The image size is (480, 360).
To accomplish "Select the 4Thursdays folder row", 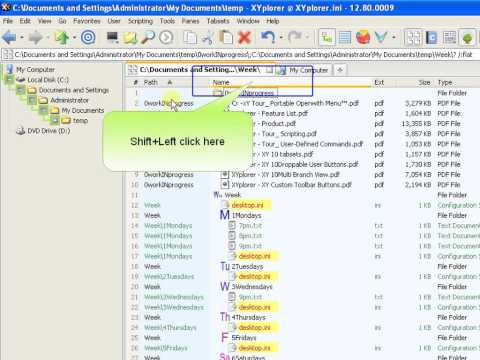I will pyautogui.click(x=248, y=317).
